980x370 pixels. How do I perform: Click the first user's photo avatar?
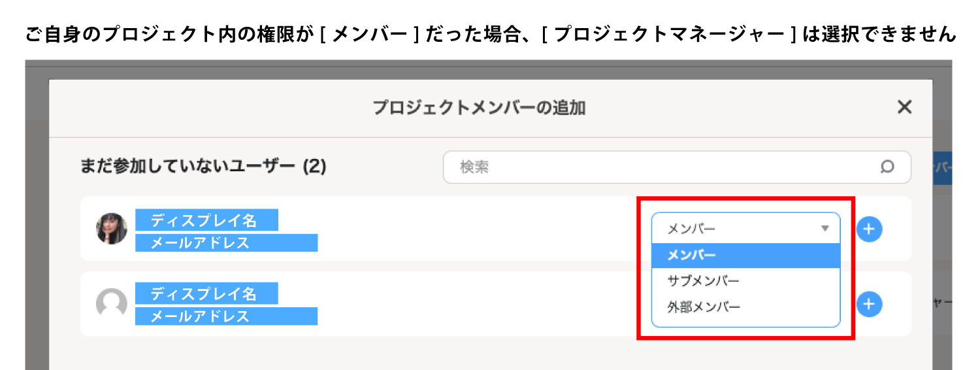(112, 229)
